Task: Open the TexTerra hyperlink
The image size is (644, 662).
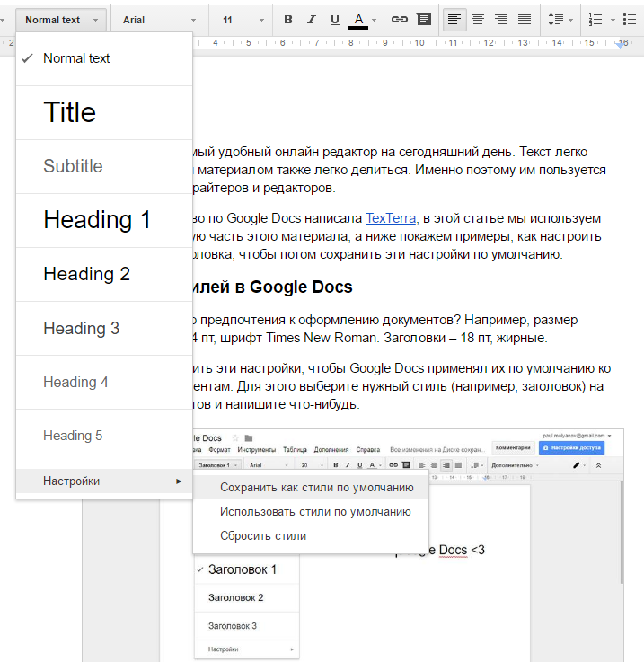Action: [x=391, y=218]
